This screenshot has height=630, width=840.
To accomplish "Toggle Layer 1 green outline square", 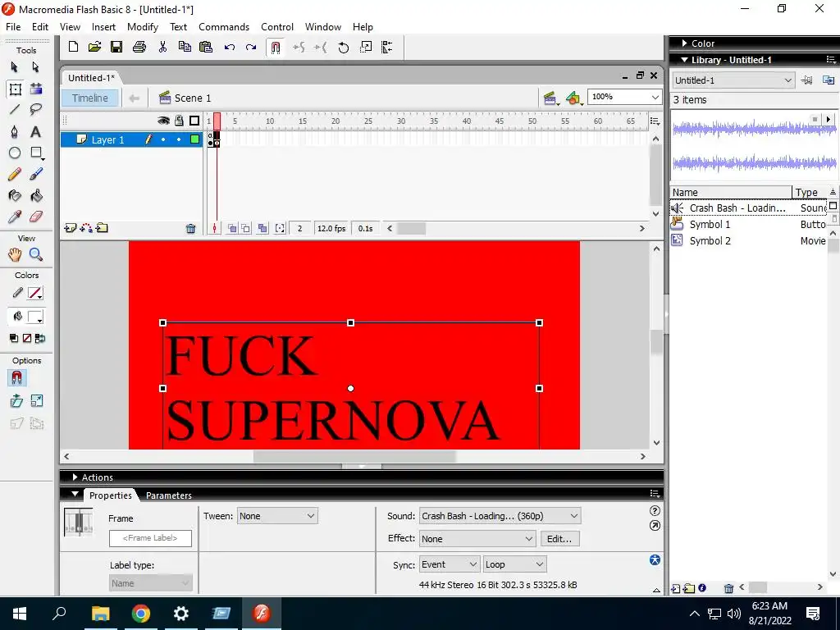I will tap(195, 139).
